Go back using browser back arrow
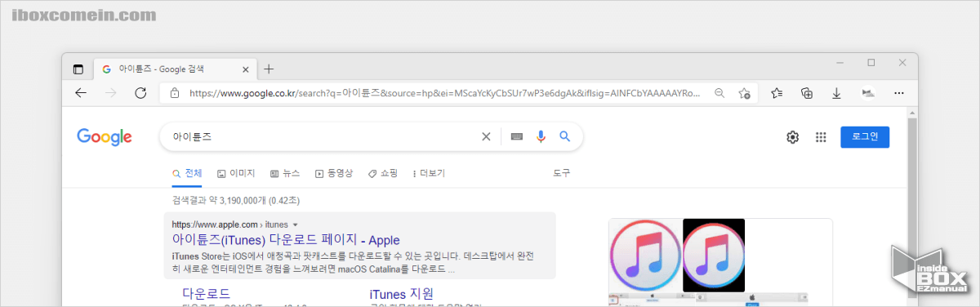Viewport: 980px width, 307px height. (80, 93)
